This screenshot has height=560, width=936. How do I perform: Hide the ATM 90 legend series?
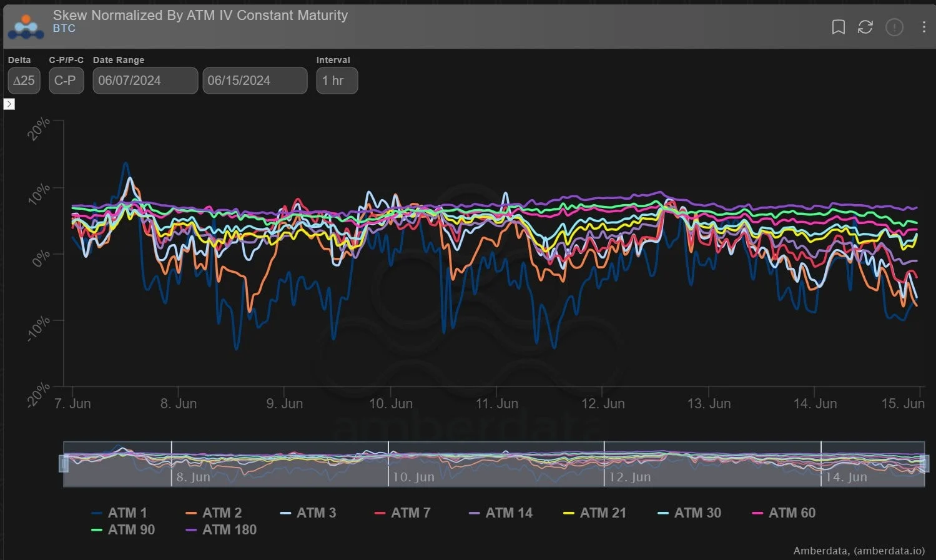click(123, 530)
